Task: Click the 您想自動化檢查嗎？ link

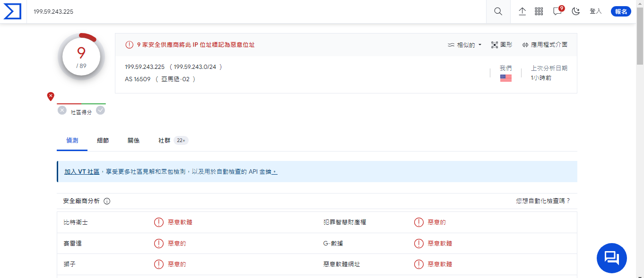Action: tap(543, 201)
